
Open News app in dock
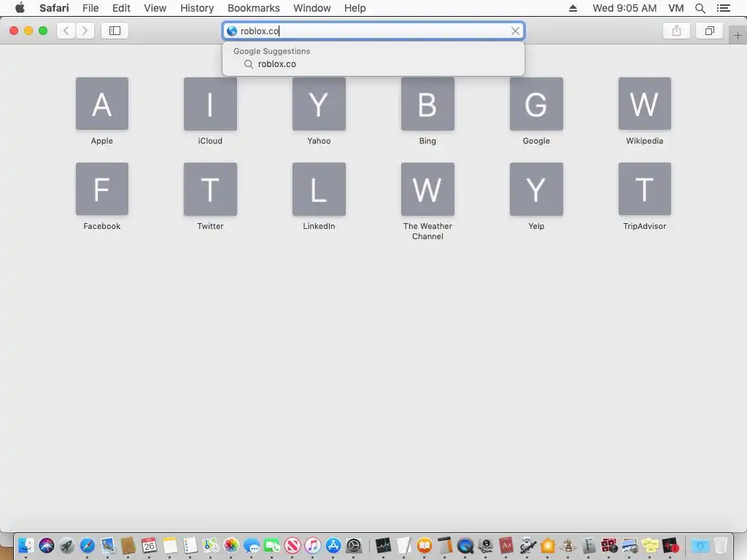pos(293,545)
